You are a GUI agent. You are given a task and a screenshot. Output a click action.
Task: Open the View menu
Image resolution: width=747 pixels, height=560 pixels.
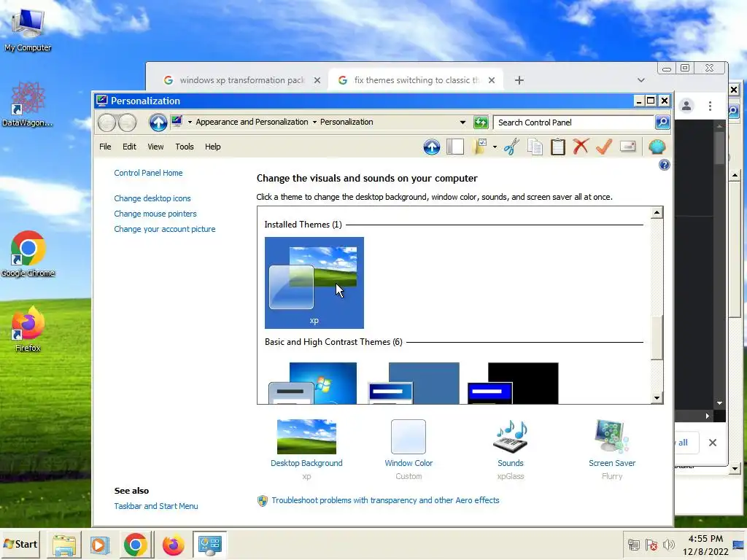tap(155, 147)
